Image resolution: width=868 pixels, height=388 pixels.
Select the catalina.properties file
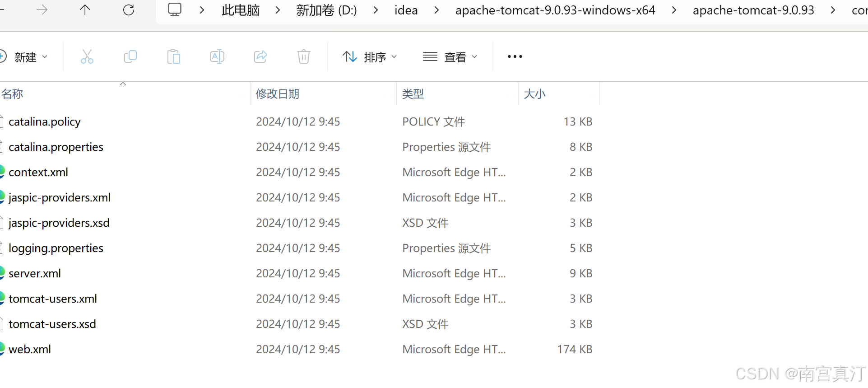click(56, 147)
